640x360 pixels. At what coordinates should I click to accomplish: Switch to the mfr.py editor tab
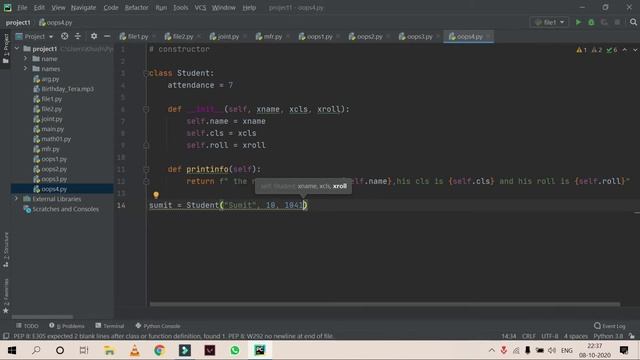pos(273,36)
